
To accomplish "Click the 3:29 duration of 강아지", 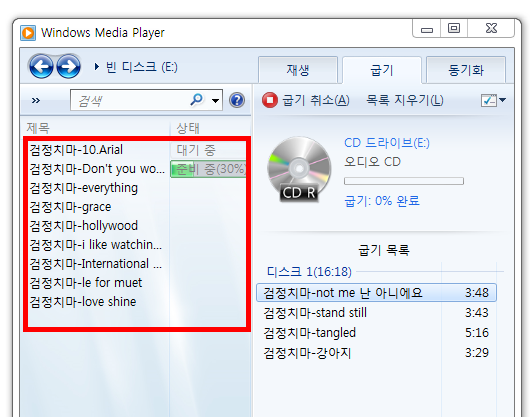I will click(477, 353).
